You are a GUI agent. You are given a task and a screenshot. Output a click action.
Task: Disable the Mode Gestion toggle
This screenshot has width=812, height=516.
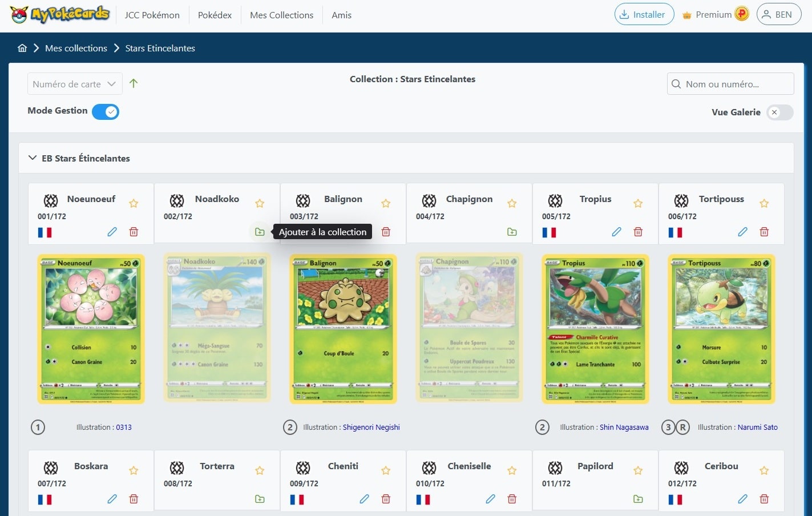pos(106,111)
